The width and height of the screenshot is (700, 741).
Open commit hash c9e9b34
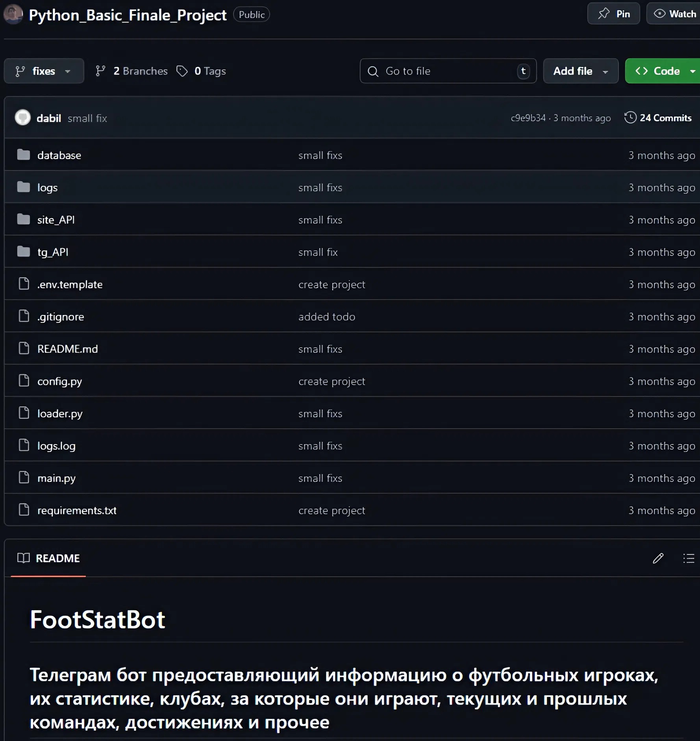click(x=528, y=118)
